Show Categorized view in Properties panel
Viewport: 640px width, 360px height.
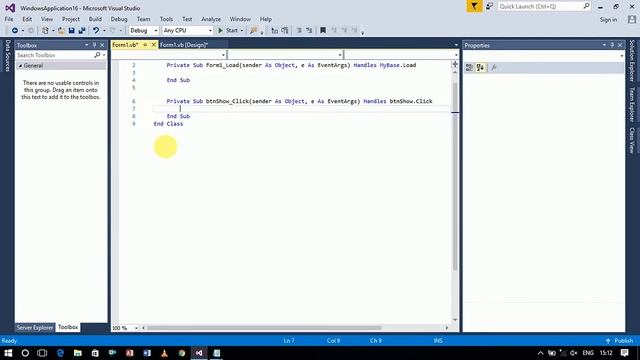click(469, 68)
